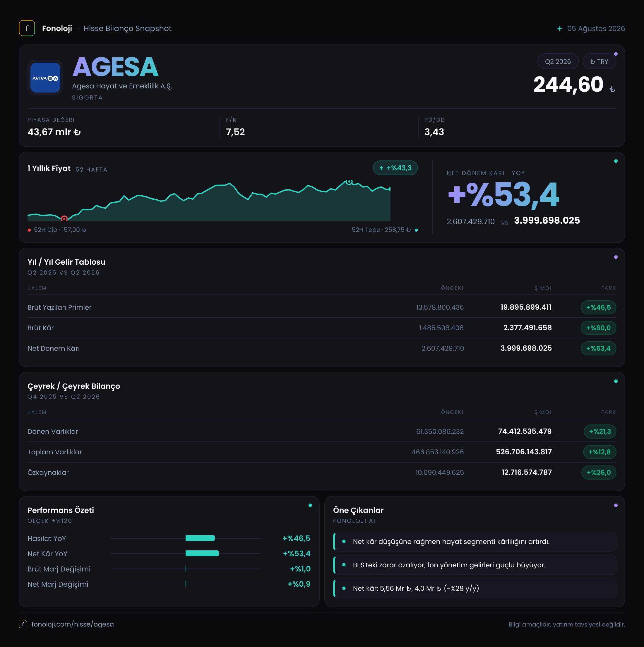Click the Net Marj Değişimi +%0,9 value
Viewport: 644px width, 647px height.
click(x=299, y=584)
